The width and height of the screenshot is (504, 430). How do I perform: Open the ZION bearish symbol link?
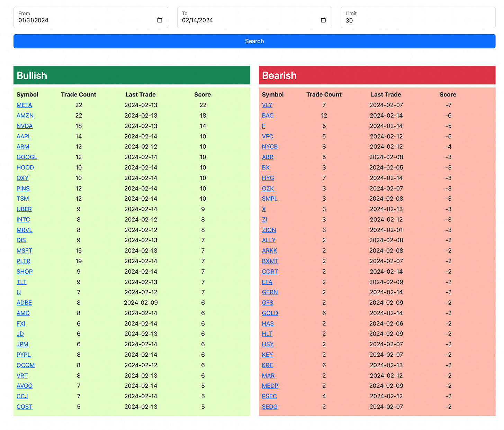click(269, 230)
